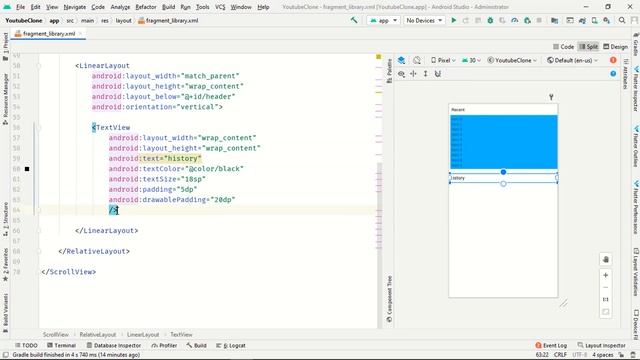This screenshot has height=360, width=640.
Task: Open the API 30 version dropdown
Action: pos(471,60)
